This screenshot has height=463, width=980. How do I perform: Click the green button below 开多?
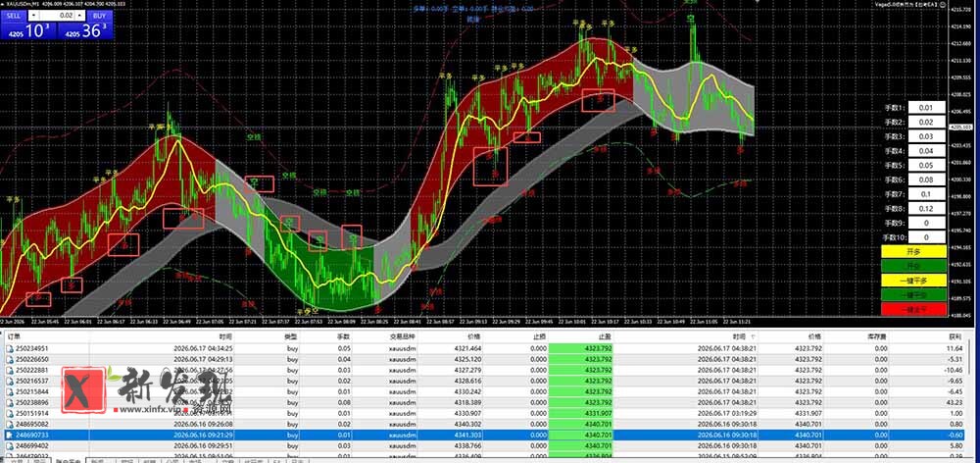pos(913,266)
